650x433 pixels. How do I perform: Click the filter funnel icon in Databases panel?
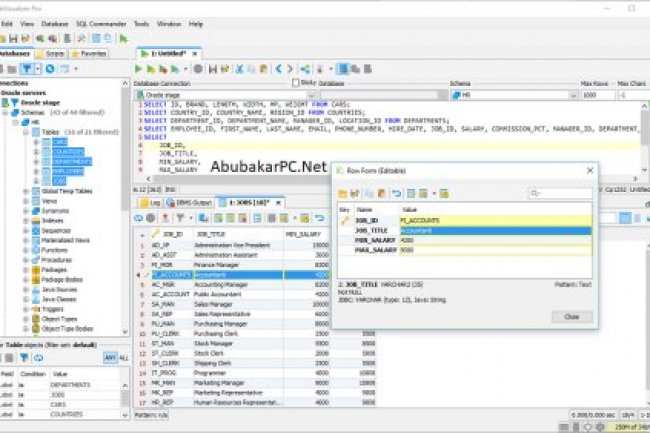(28, 68)
